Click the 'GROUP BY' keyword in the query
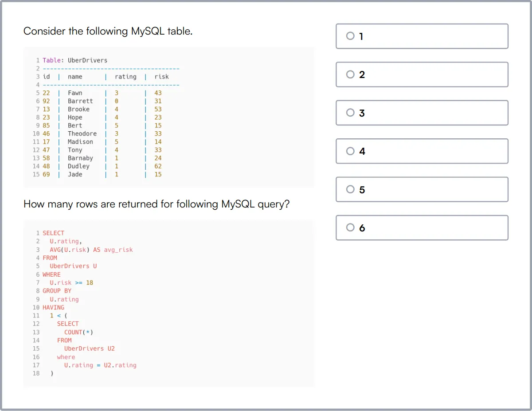The height and width of the screenshot is (411, 532). point(57,291)
